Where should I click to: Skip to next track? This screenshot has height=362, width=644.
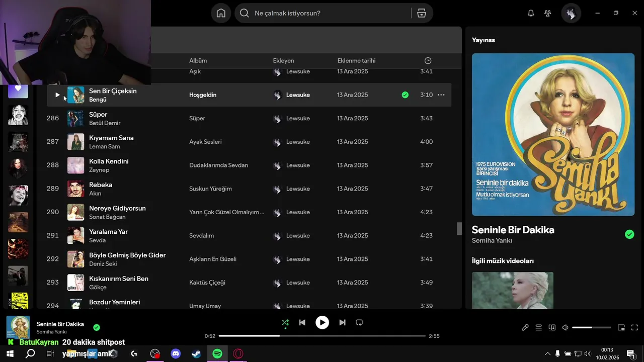pos(342,323)
